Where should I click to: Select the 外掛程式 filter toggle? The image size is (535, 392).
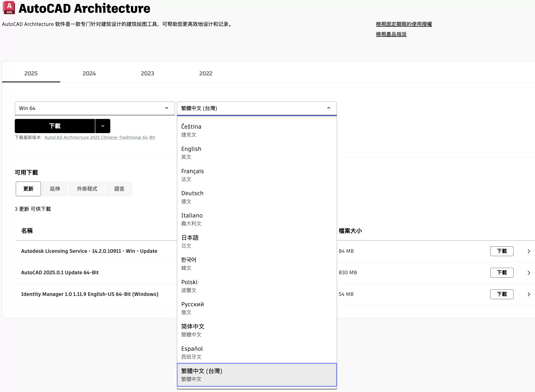(87, 189)
